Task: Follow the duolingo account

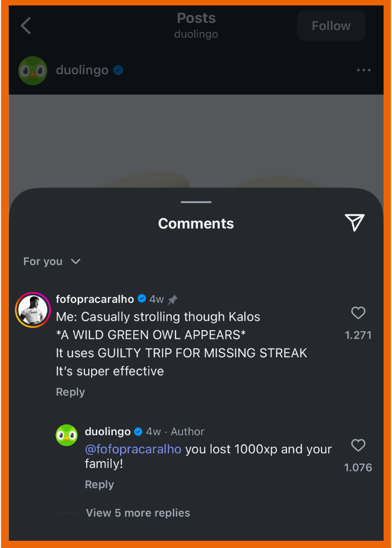Action: click(330, 26)
